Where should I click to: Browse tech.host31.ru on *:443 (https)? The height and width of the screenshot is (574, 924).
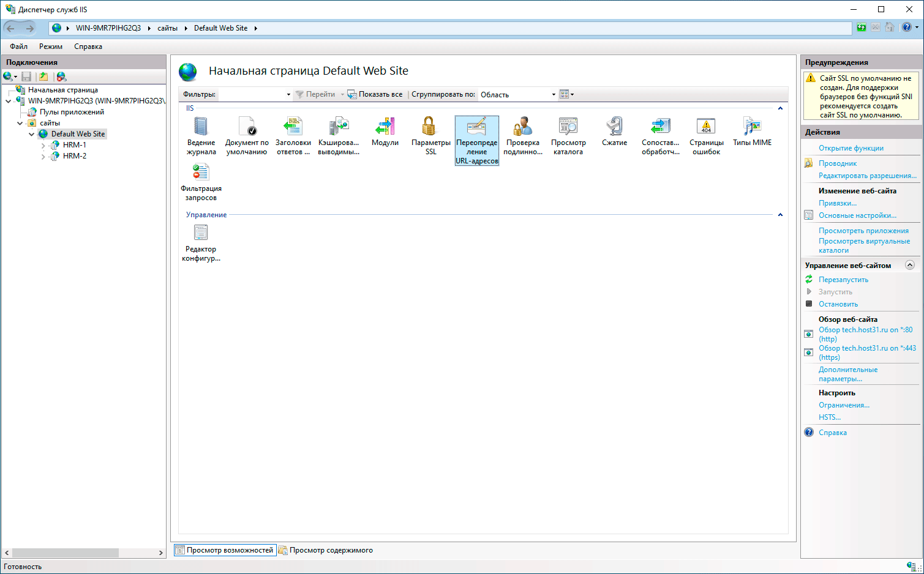(867, 352)
